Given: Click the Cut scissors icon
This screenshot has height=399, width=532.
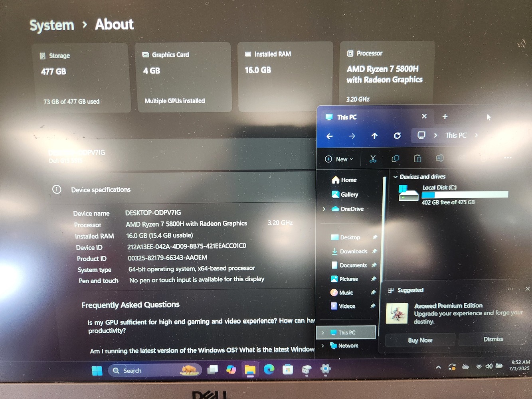Looking at the screenshot, I should point(373,159).
